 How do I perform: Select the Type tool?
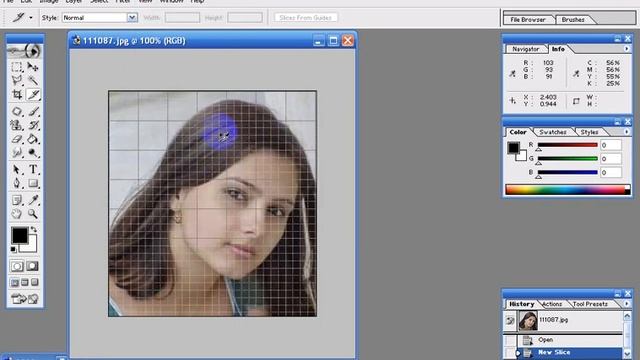(33, 169)
